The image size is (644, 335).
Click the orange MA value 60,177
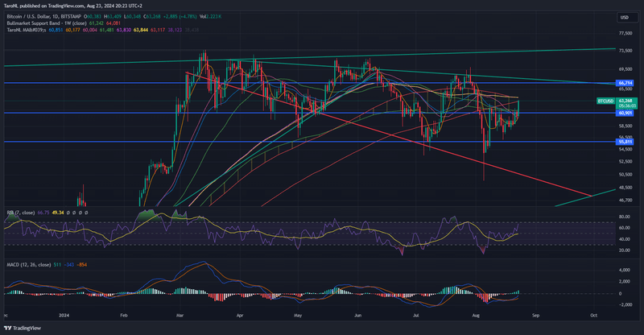click(72, 30)
